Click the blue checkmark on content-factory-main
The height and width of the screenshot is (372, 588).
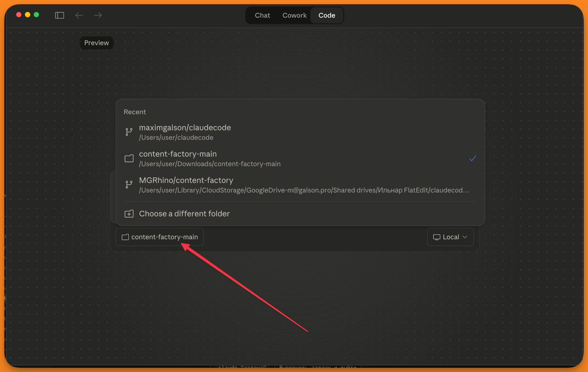473,158
